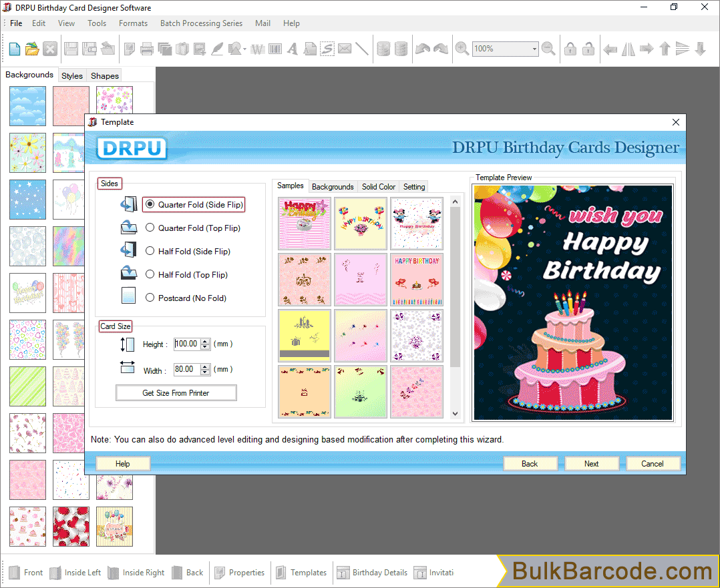This screenshot has width=720, height=588.
Task: Select Quarter Fold (Top Flip) option
Action: (150, 228)
